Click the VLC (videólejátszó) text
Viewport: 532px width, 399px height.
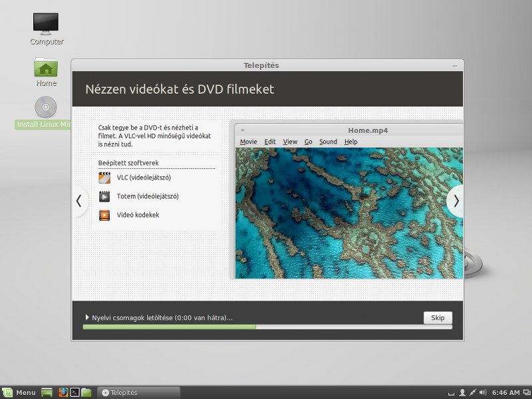tap(144, 178)
